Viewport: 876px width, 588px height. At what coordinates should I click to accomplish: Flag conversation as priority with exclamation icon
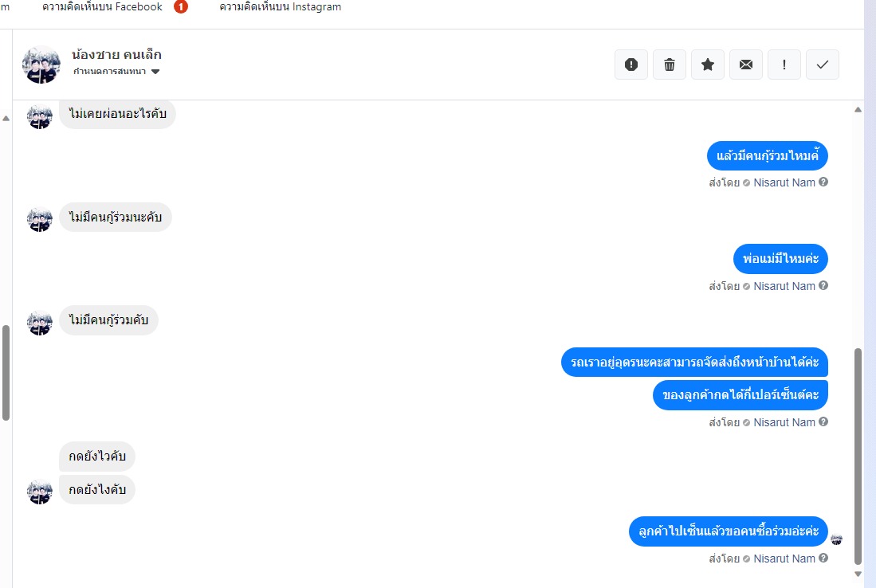[784, 65]
